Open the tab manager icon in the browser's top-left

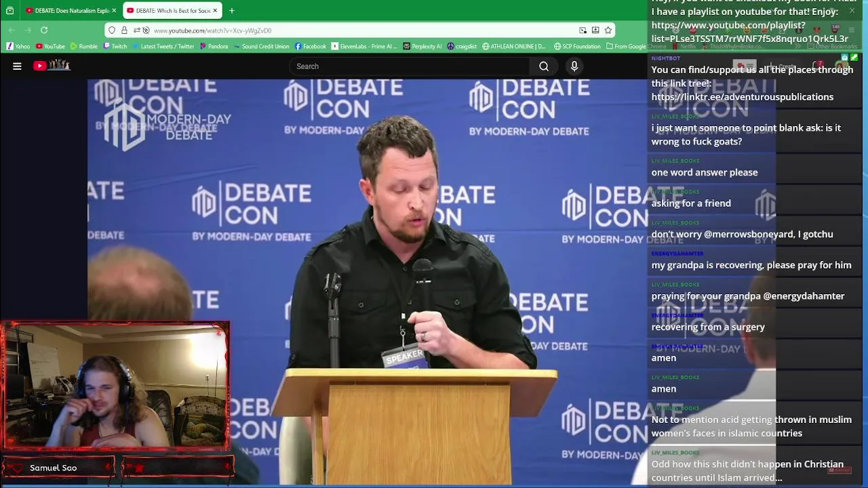tap(9, 11)
